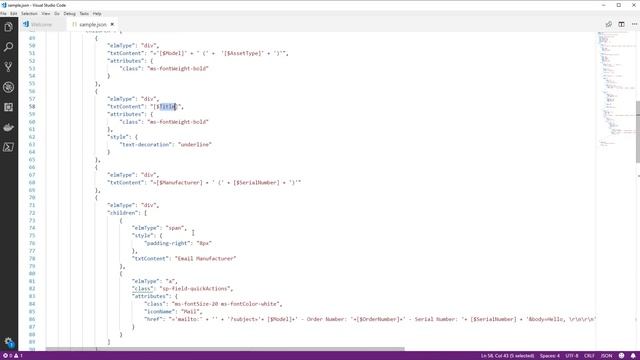Open the Extensions view in the activity bar
The width and height of the screenshot is (640, 360).
coord(8,107)
